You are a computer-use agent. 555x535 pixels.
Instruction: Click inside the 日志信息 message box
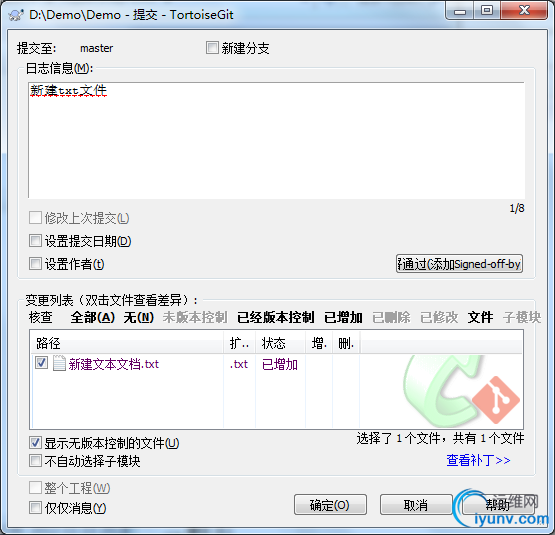click(x=276, y=141)
